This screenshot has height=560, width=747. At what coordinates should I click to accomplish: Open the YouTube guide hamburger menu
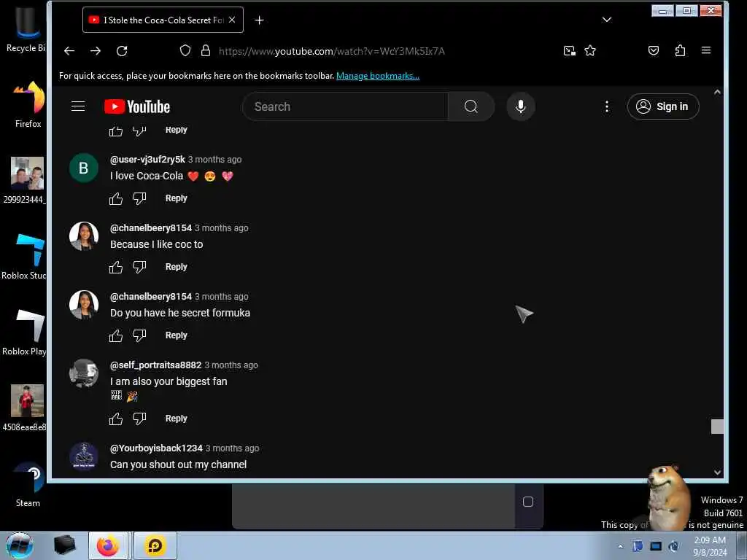click(78, 106)
